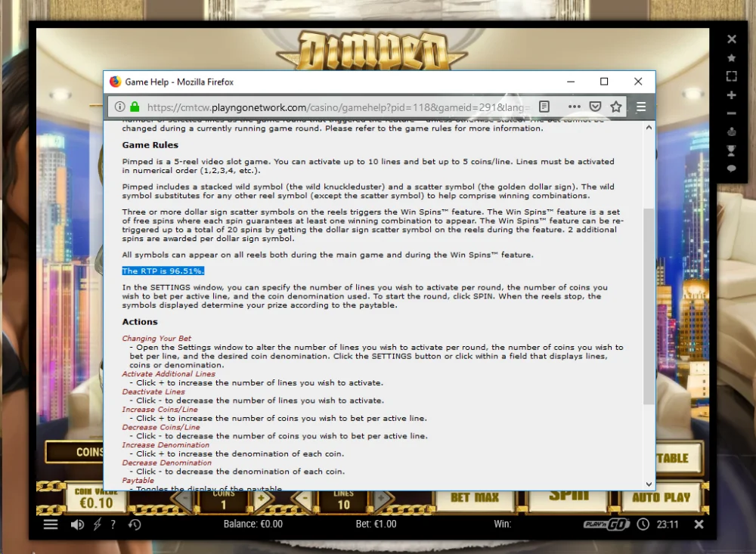Open the piggy bank deposit icon in sidebar
The height and width of the screenshot is (554, 756).
tap(731, 132)
